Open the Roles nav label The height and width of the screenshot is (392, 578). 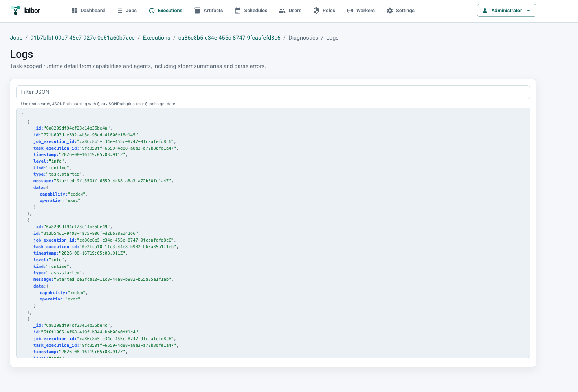tap(329, 11)
